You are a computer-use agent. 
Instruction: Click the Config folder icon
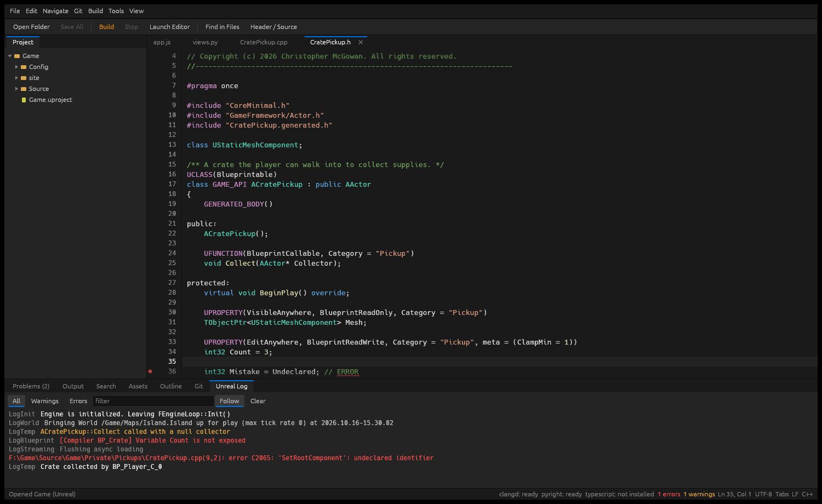24,67
